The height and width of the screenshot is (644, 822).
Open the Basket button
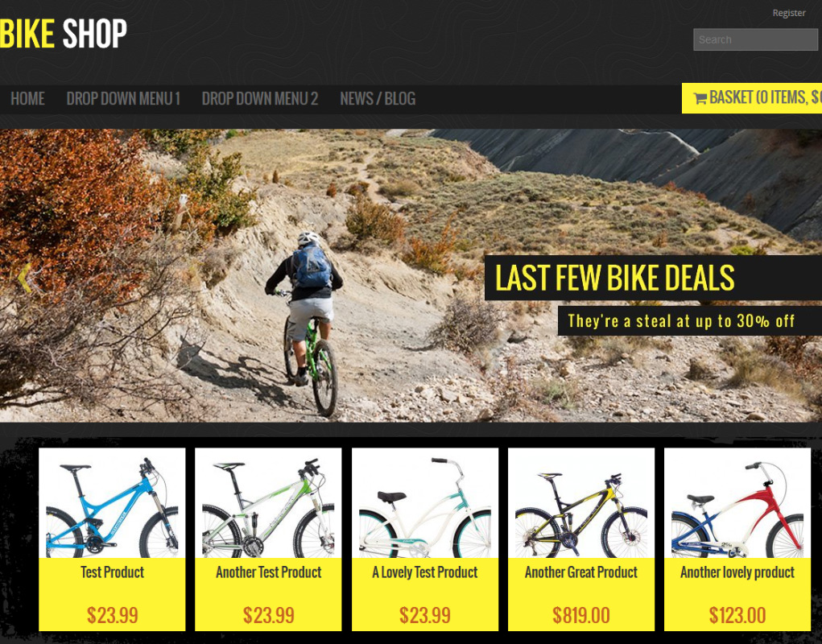tap(752, 98)
